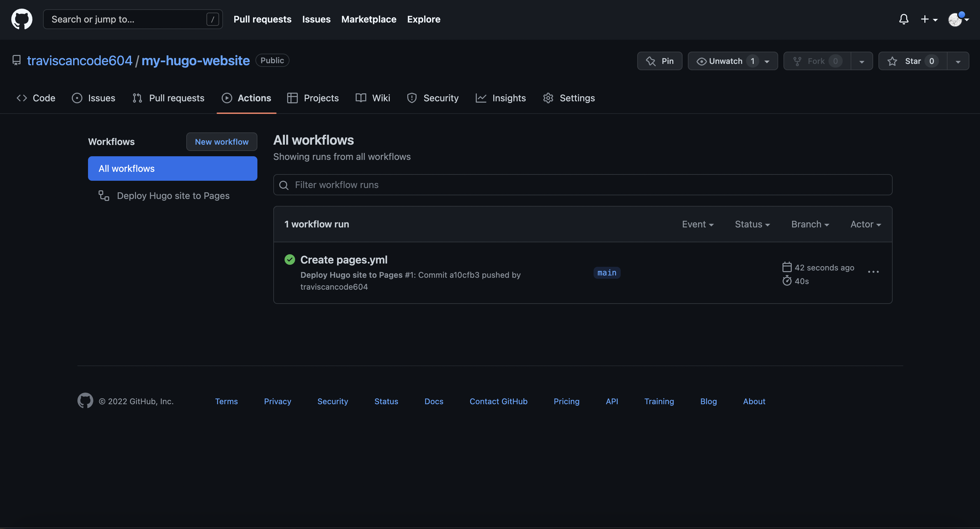Open the Status footer link
Screen dimensions: 980x529
click(x=386, y=401)
